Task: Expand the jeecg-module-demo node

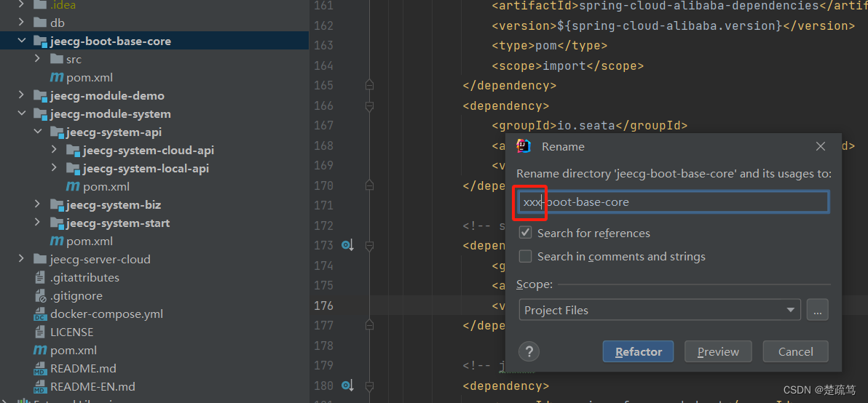Action: (22, 95)
